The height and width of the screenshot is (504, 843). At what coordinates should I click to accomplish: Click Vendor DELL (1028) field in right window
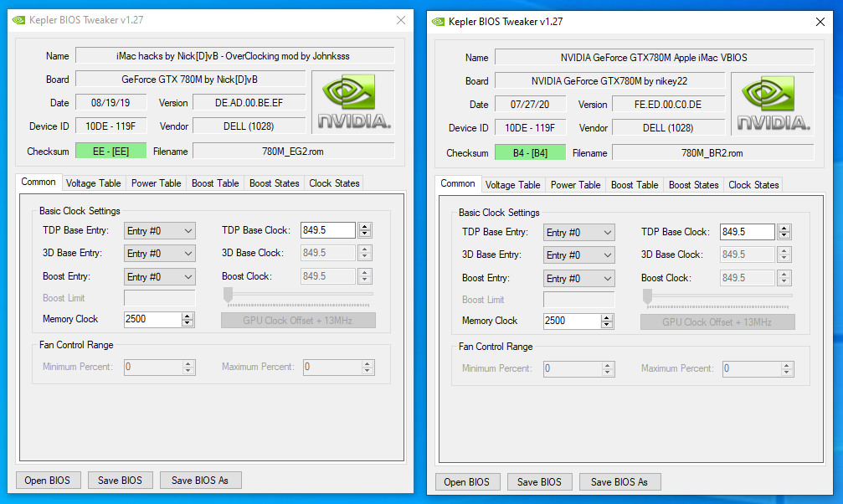tap(669, 127)
